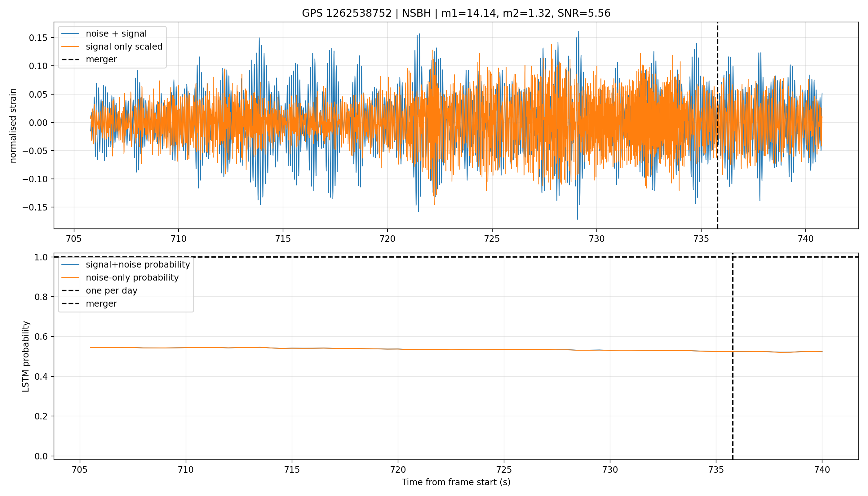Image resolution: width=868 pixels, height=496 pixels.
Task: Click the bottom legend 'merger' label
Action: [101, 303]
